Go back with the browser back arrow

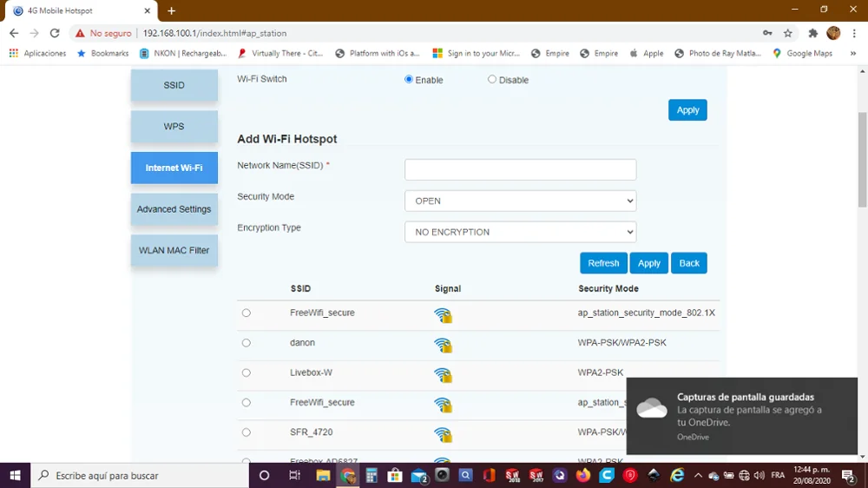pyautogui.click(x=14, y=33)
